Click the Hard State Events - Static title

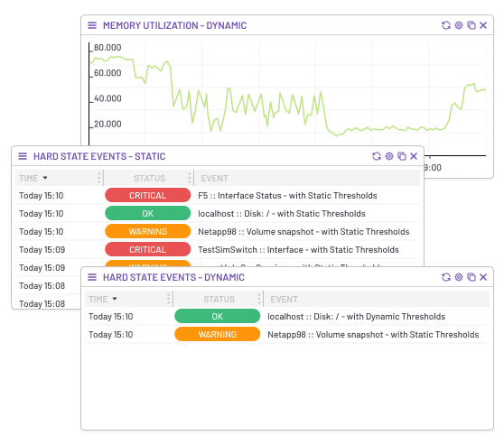(99, 156)
